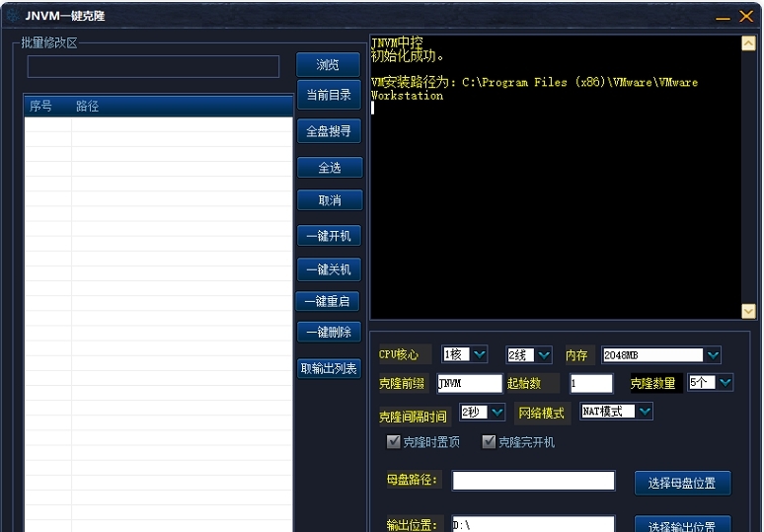Click the 选择母盘位置 button
The width and height of the screenshot is (764, 532).
682,483
